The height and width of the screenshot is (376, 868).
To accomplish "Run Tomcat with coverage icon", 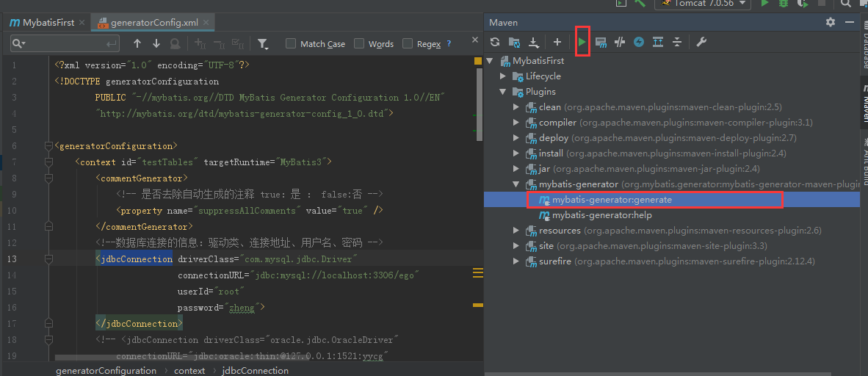I will tap(803, 3).
